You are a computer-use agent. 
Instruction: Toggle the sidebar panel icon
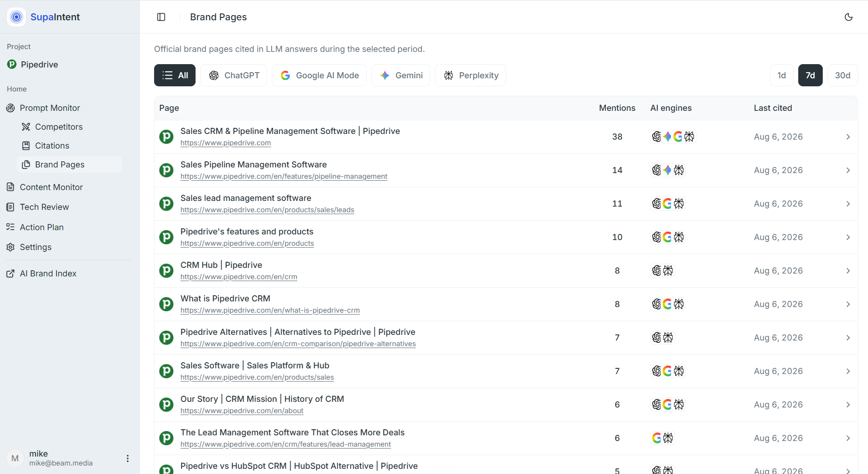(x=161, y=17)
